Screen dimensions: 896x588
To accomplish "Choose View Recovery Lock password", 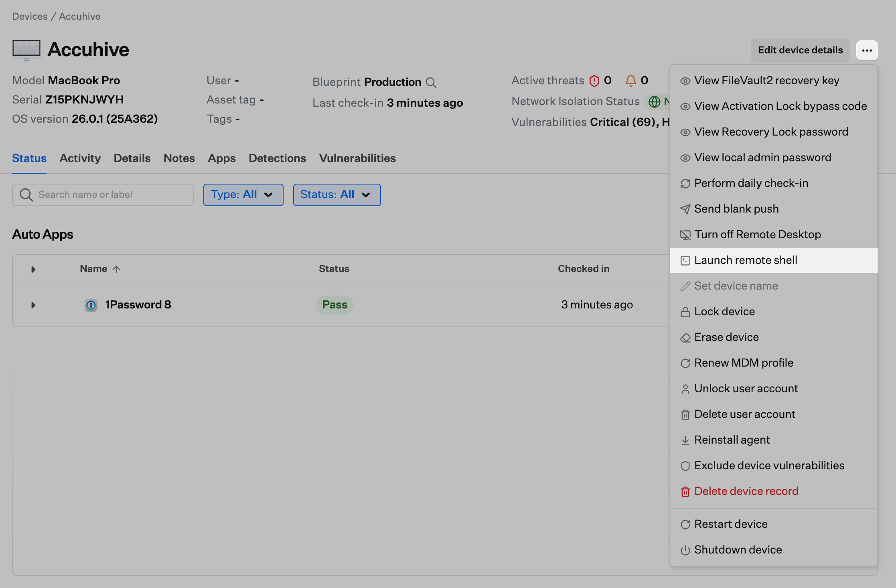I will 773,132.
